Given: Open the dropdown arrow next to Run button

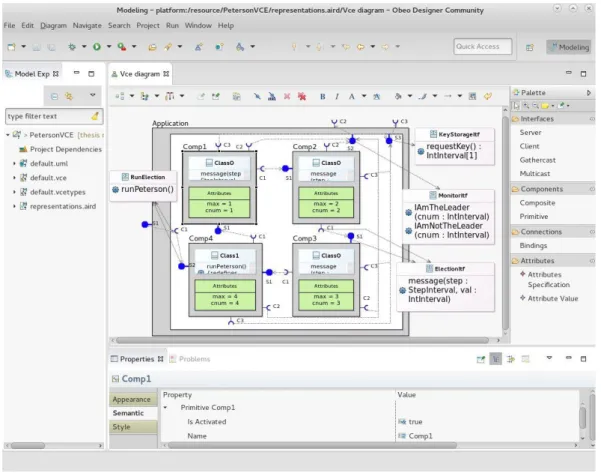Looking at the screenshot, I should (x=109, y=47).
